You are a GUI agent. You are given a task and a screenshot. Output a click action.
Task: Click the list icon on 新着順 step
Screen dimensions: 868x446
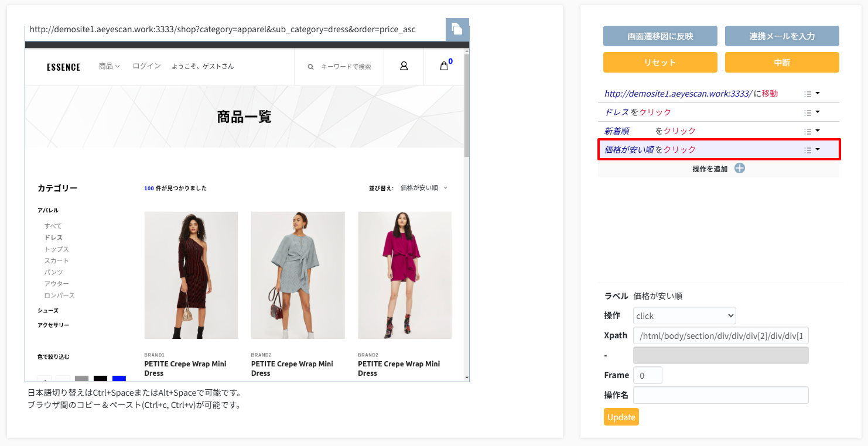pos(808,131)
